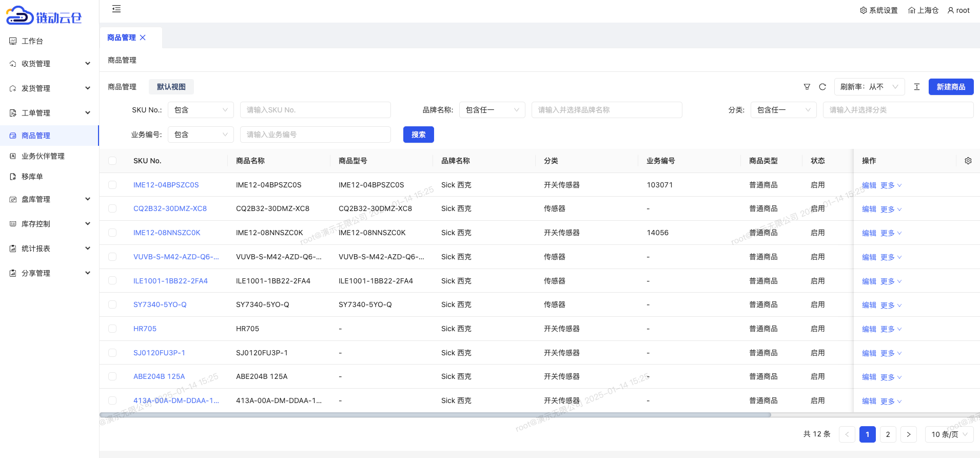Viewport: 980px width, 458px height.
Task: Click the filter funnel icon
Action: (x=807, y=87)
